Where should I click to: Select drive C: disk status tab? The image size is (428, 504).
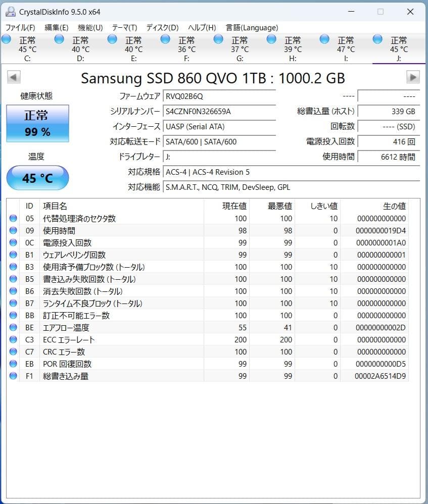(27, 49)
